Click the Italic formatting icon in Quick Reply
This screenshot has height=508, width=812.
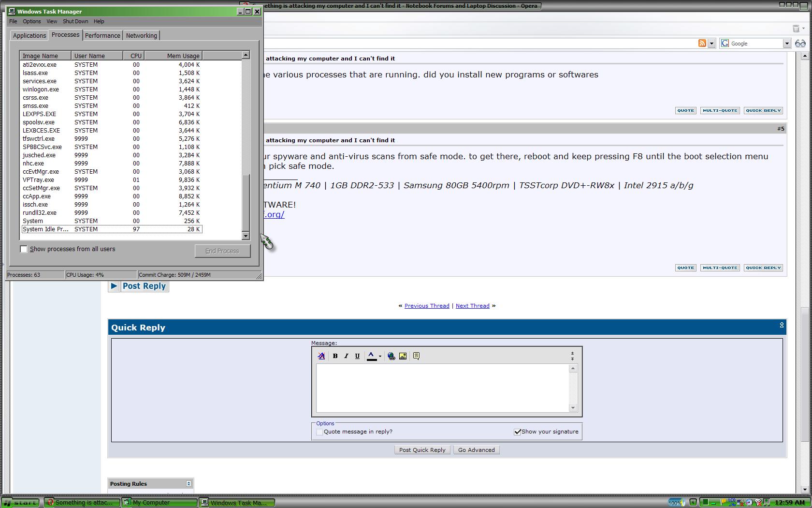(x=346, y=356)
